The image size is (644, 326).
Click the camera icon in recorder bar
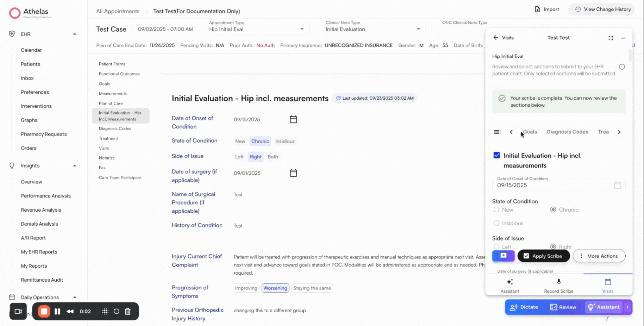(18, 312)
